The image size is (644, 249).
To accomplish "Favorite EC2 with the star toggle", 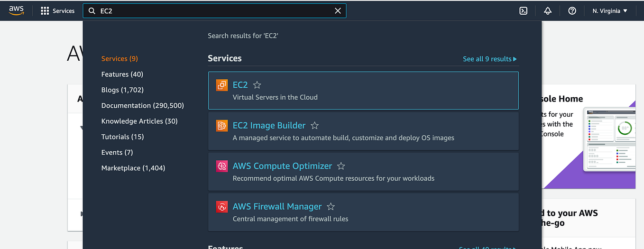I will (257, 85).
